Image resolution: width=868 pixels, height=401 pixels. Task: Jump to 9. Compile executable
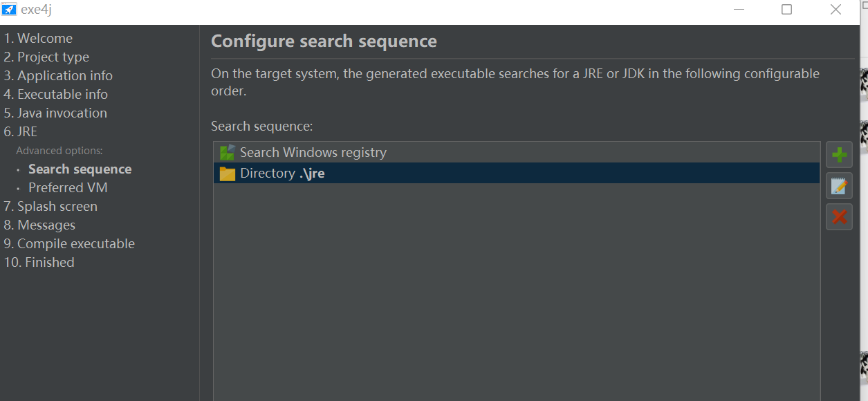[69, 244]
